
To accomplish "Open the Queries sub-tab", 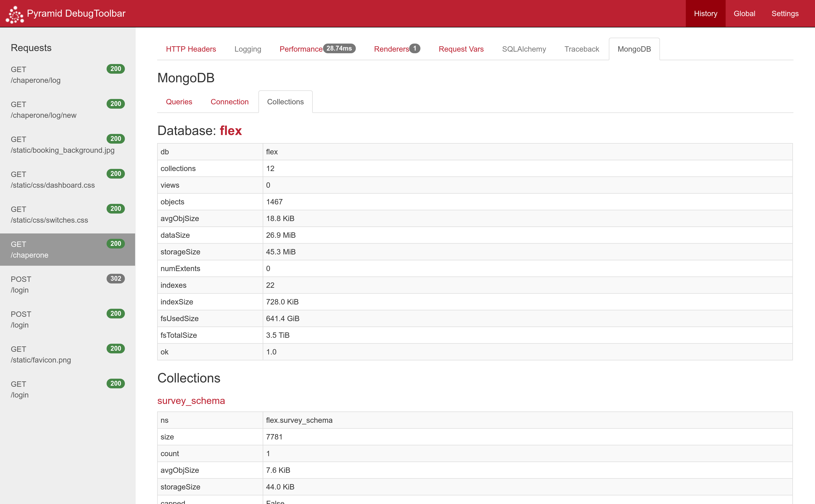I will tap(179, 102).
